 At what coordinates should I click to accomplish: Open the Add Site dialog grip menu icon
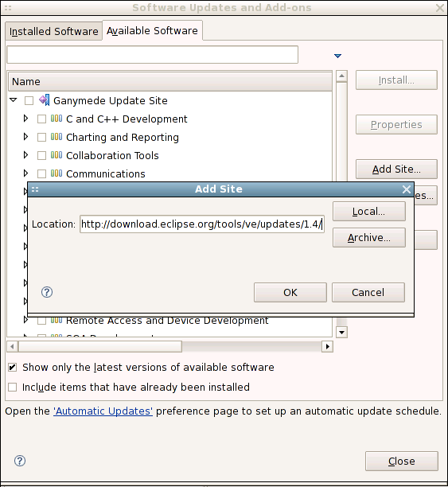(x=35, y=189)
